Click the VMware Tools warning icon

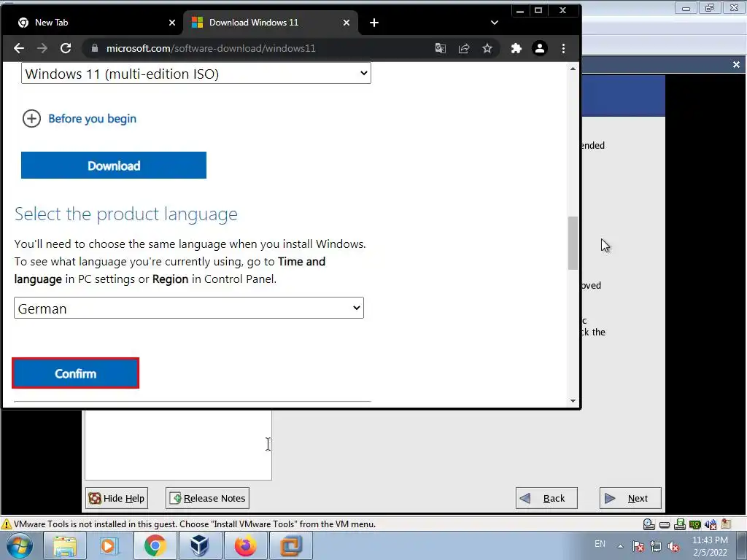[6, 524]
